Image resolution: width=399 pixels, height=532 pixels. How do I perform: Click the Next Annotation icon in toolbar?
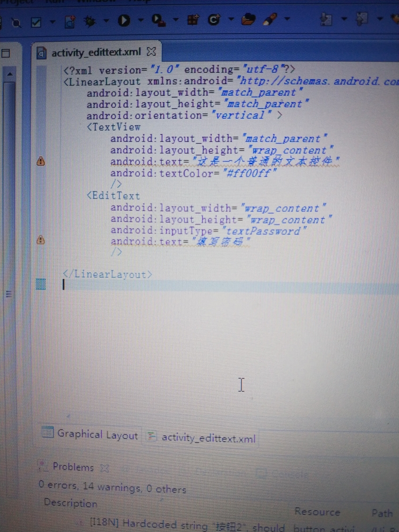tap(326, 19)
